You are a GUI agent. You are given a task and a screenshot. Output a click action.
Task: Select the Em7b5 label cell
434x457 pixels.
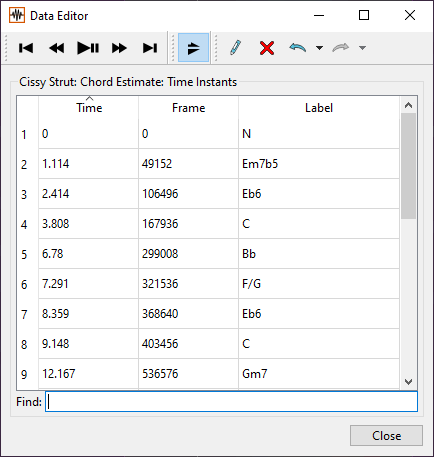click(x=319, y=164)
